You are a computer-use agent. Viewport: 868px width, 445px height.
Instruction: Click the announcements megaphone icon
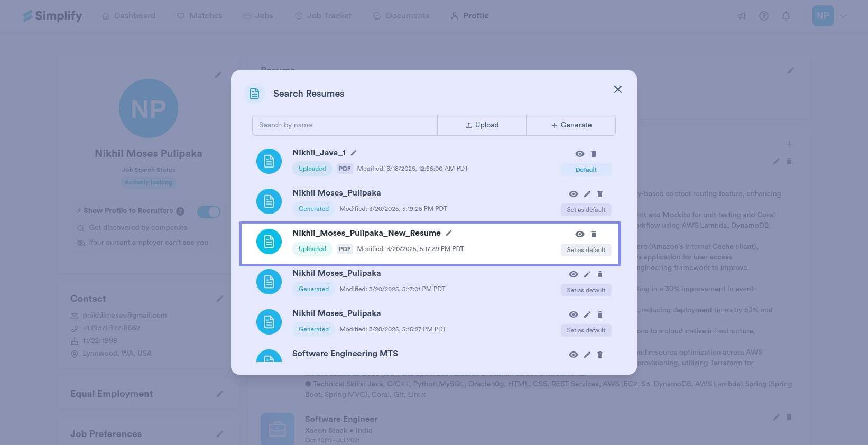click(742, 16)
